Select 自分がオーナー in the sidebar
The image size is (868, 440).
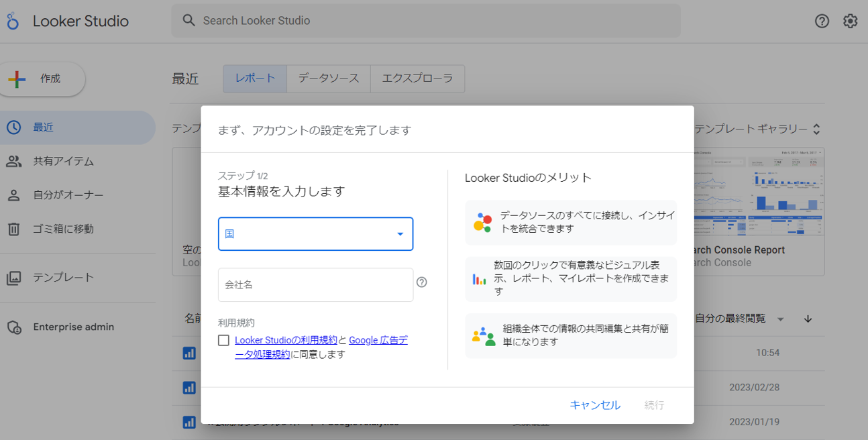78,195
